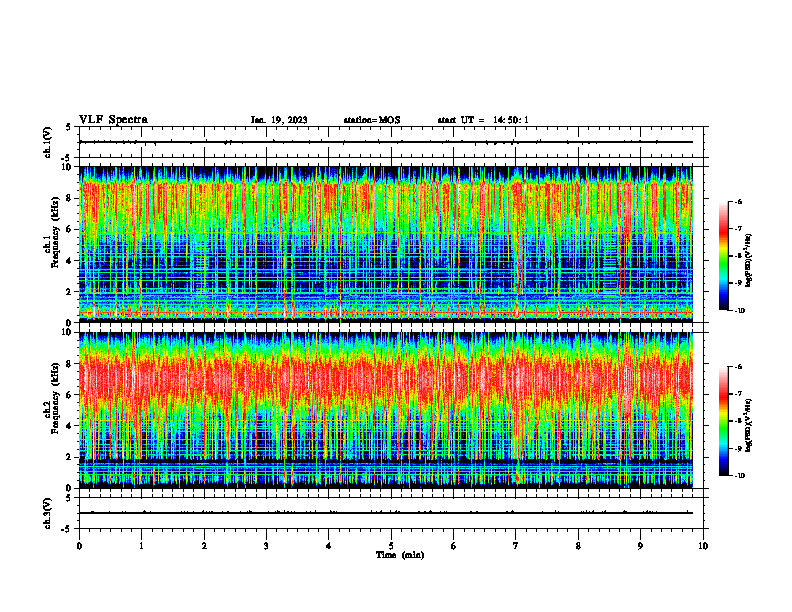
Task: Click the ch.1 colorbar gradient strip
Action: 724,256
